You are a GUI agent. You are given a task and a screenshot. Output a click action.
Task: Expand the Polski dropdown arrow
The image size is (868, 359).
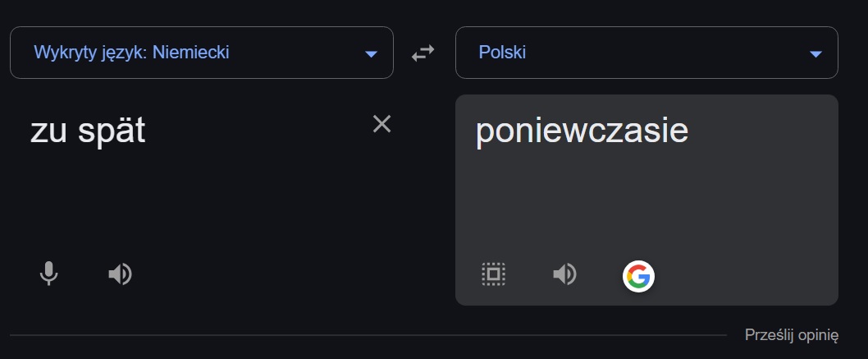coord(815,54)
